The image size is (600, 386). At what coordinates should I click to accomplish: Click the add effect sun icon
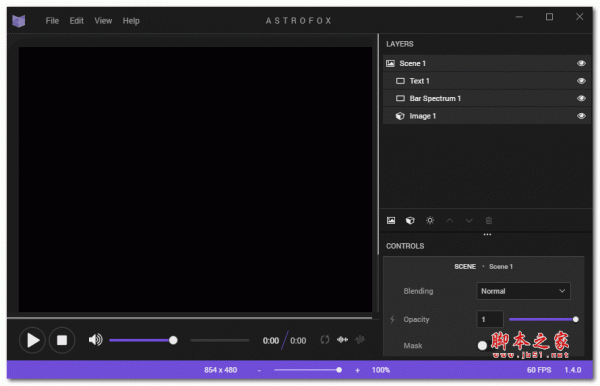coord(430,220)
